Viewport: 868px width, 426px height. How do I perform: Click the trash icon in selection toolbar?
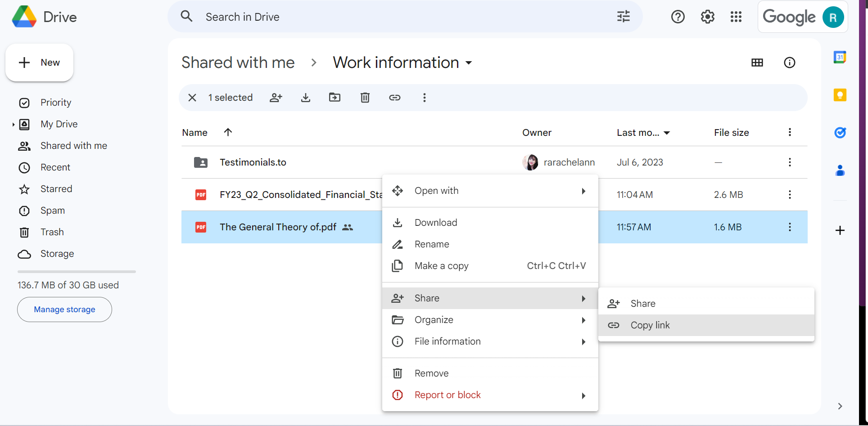pyautogui.click(x=365, y=98)
